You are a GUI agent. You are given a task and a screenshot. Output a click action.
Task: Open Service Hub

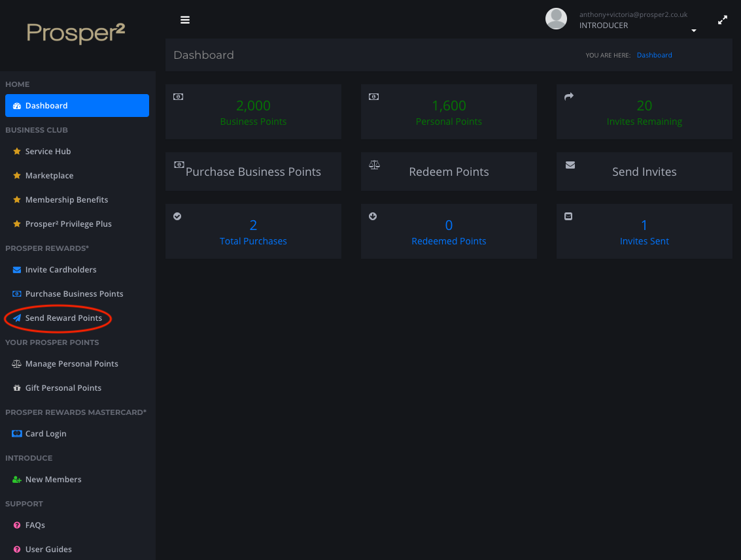click(48, 151)
